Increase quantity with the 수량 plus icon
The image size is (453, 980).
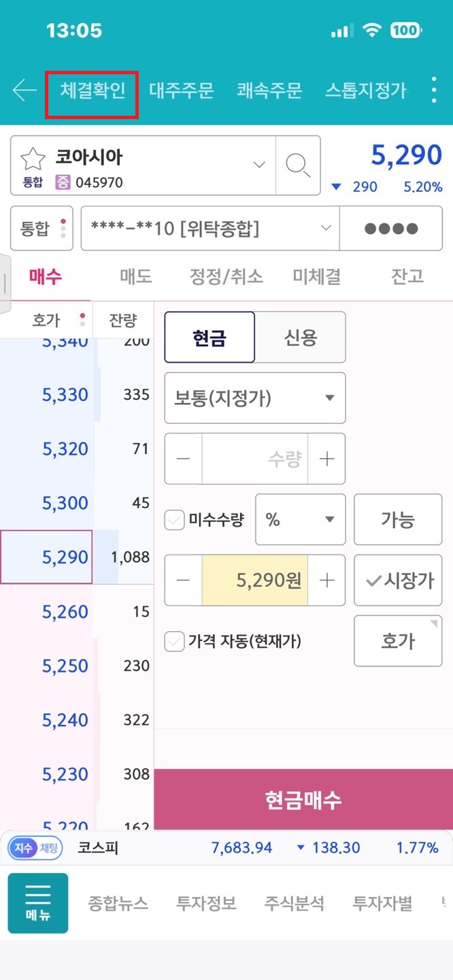[x=327, y=459]
